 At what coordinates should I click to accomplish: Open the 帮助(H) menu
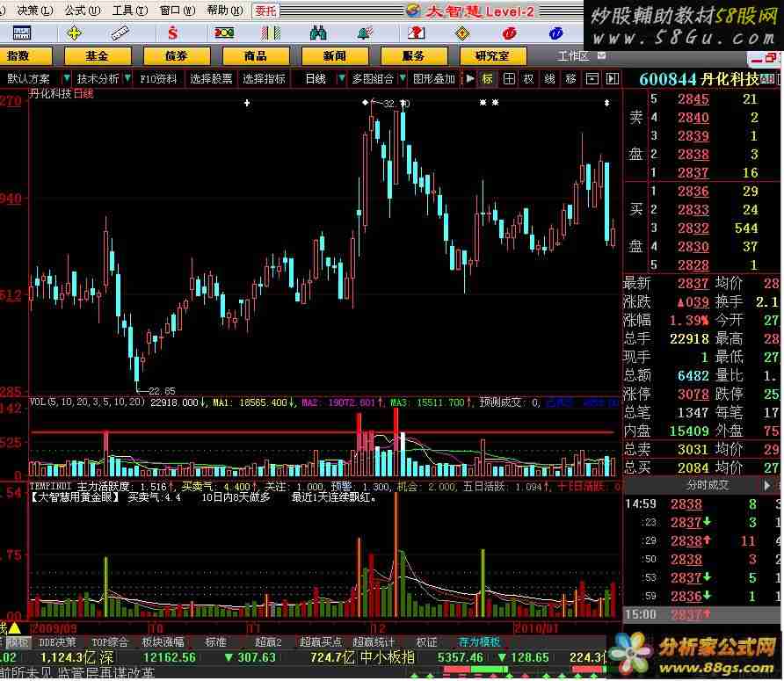(x=225, y=10)
